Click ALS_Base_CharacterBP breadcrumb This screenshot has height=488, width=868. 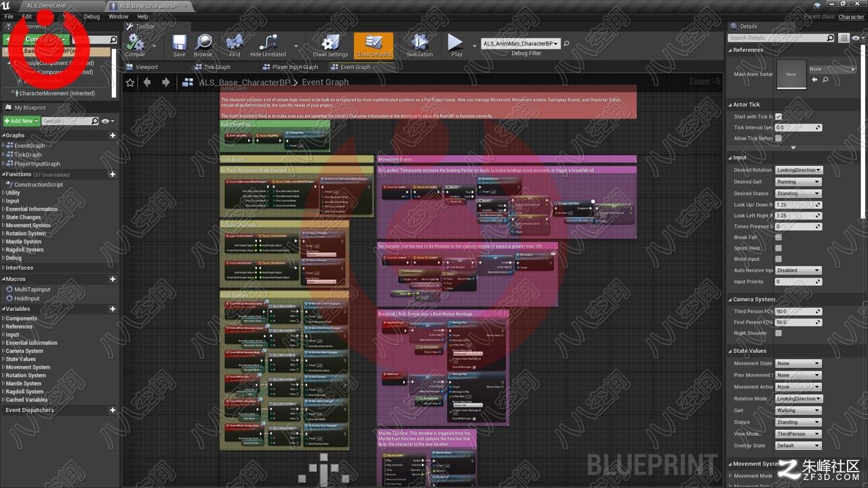(x=244, y=82)
